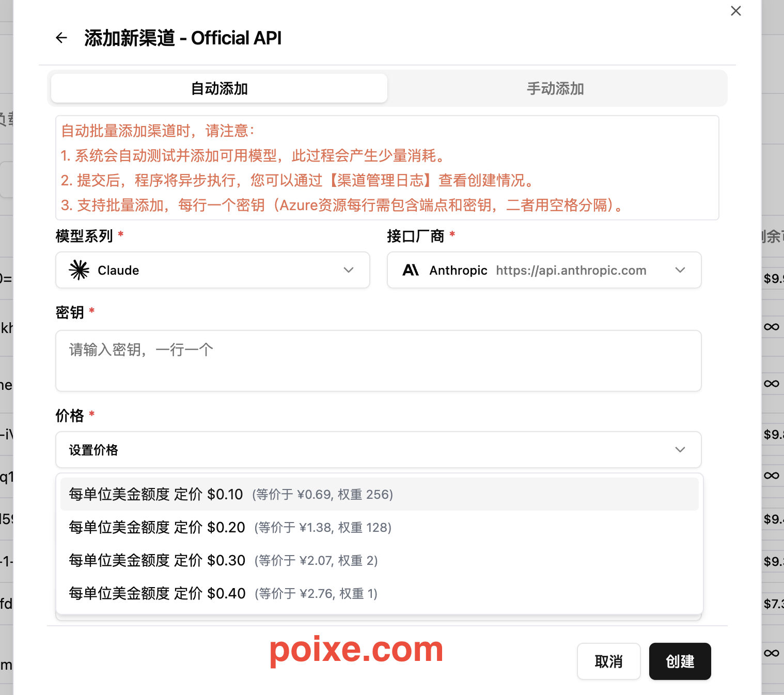784x695 pixels.
Task: Click the 取消 cancel button
Action: pyautogui.click(x=608, y=661)
